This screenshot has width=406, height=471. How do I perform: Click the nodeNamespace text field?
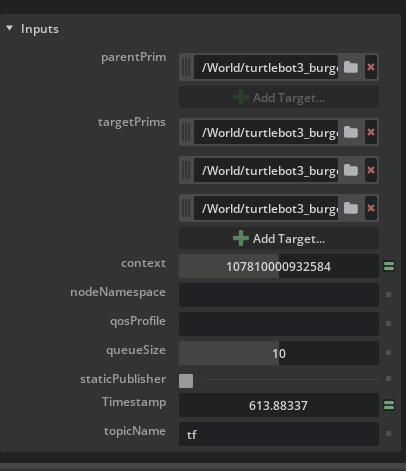click(x=279, y=295)
